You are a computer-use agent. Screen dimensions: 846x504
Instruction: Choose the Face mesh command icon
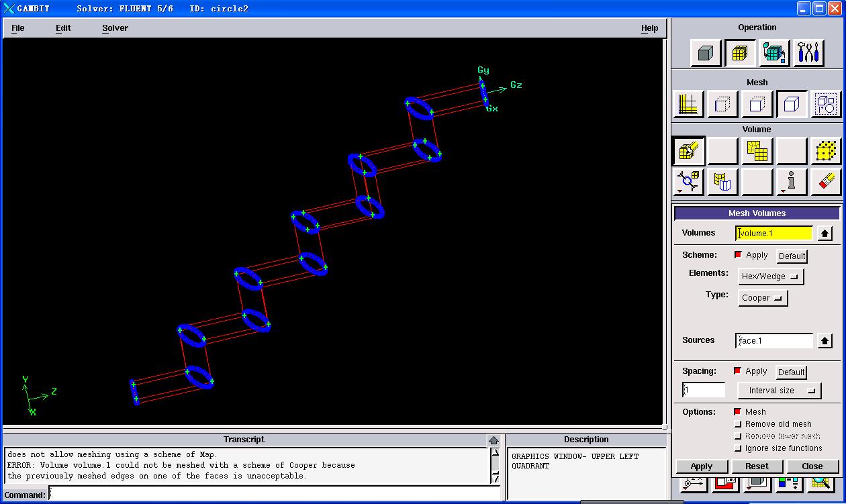pos(757,104)
